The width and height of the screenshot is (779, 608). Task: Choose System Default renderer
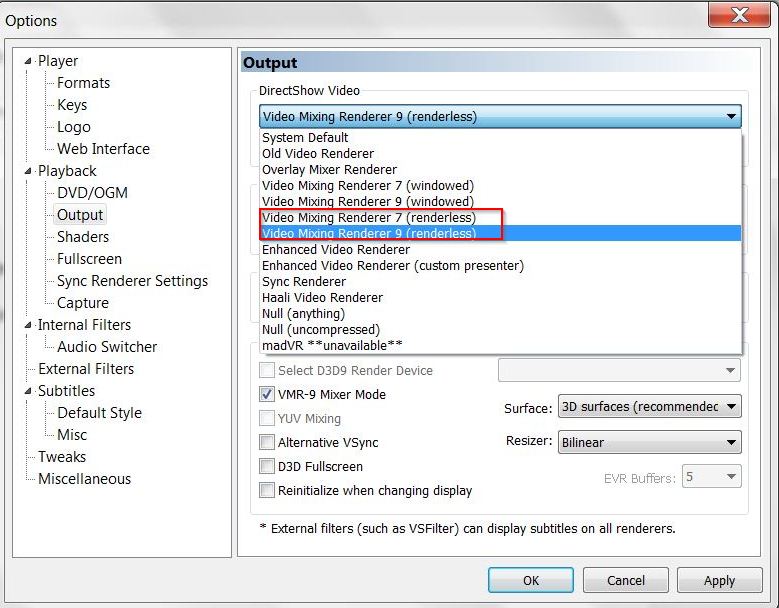(500, 138)
